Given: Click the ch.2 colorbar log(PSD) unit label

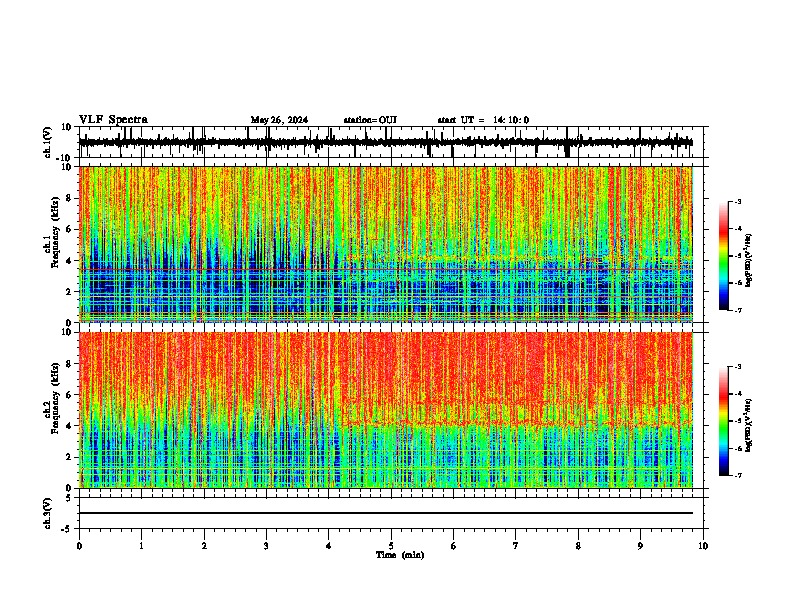Looking at the screenshot, I should click(748, 425).
